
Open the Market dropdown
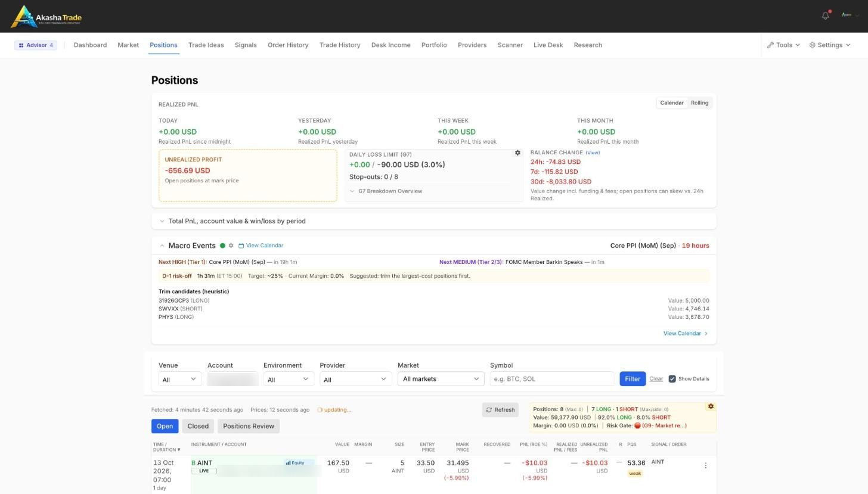click(x=441, y=379)
